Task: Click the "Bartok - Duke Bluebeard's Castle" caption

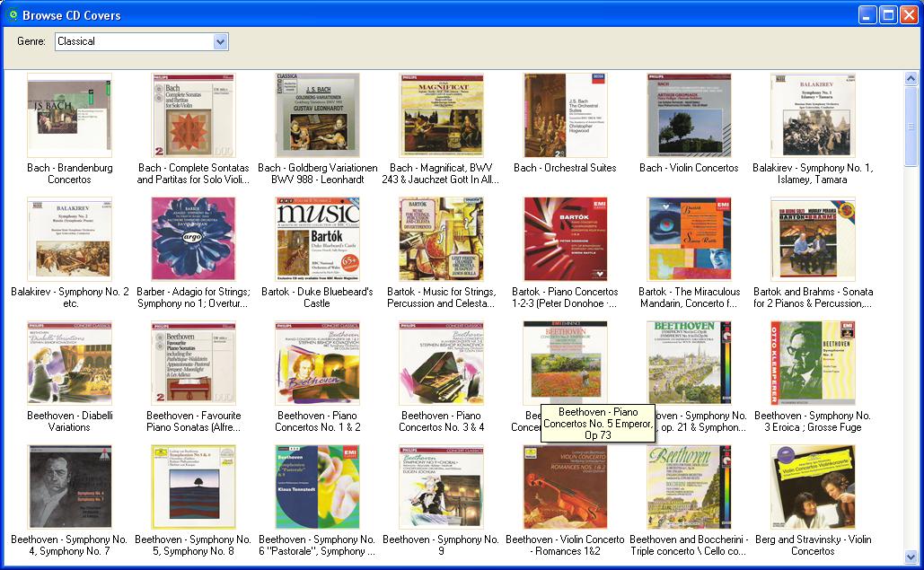Action: pyautogui.click(x=317, y=297)
